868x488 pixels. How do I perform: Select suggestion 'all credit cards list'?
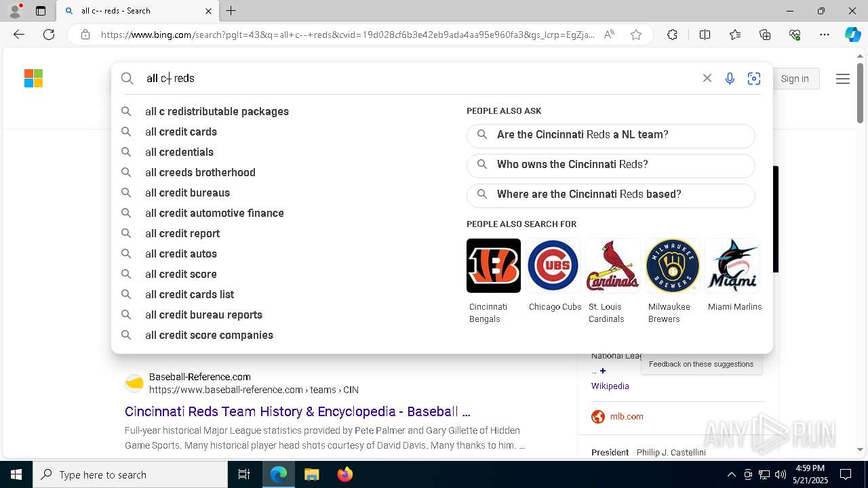[189, 294]
